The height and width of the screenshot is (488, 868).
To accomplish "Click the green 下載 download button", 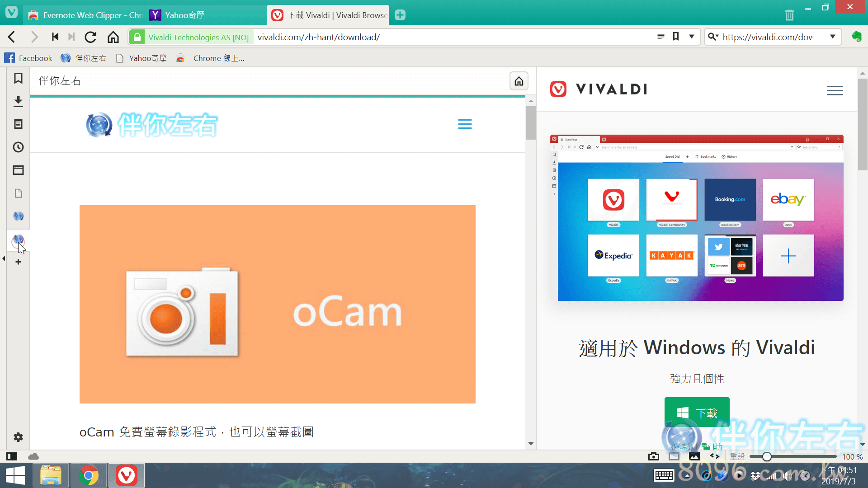I will (x=697, y=413).
